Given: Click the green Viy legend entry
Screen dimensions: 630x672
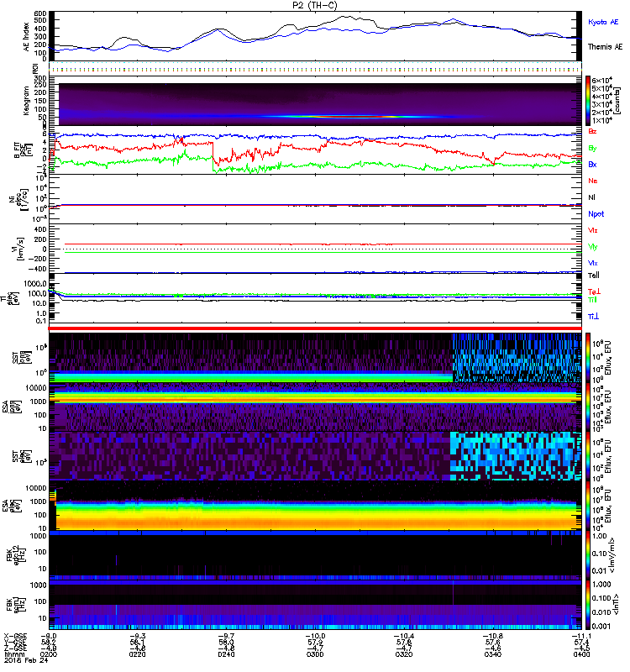Looking at the screenshot, I should click(x=593, y=247).
